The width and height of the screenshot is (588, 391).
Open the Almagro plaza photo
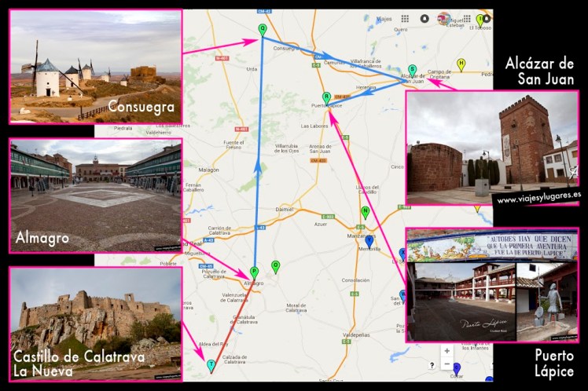coord(95,195)
